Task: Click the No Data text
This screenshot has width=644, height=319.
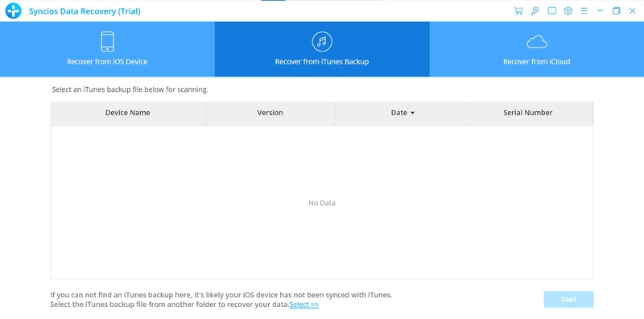Action: click(x=322, y=203)
